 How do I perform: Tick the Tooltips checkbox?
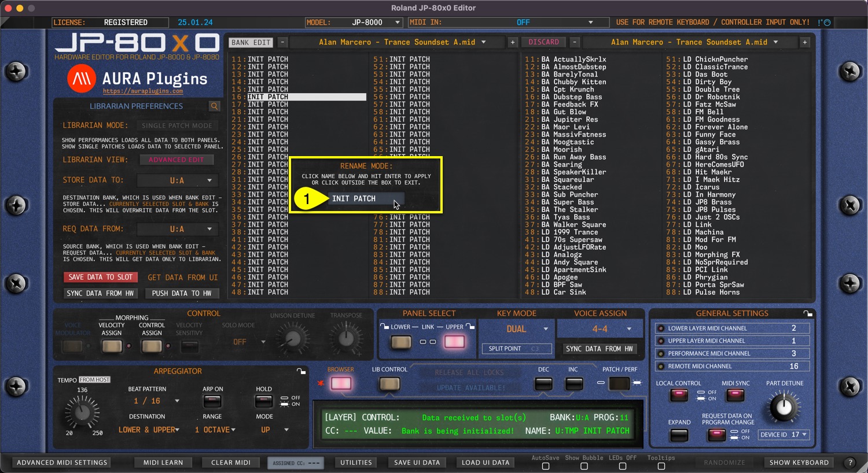point(661,466)
